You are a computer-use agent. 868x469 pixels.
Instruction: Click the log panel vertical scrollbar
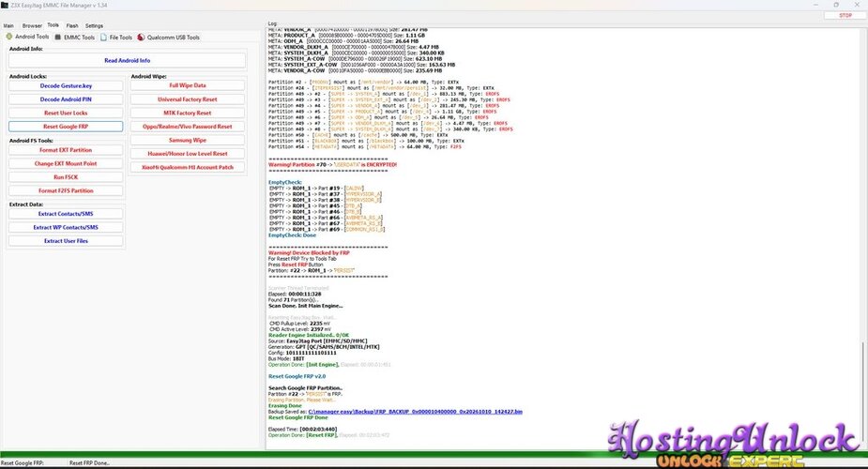[x=862, y=238]
